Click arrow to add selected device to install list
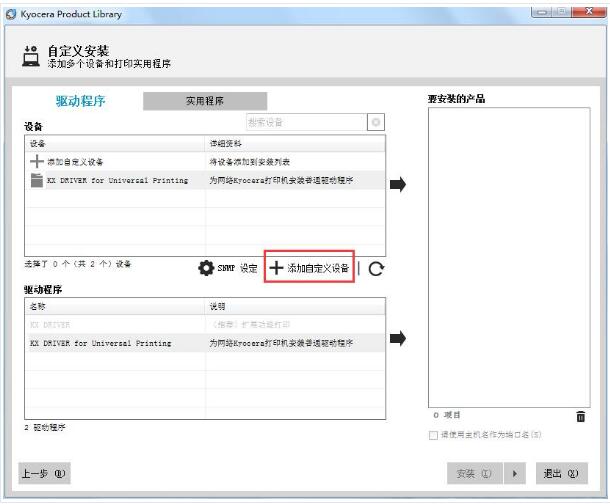 pos(398,184)
